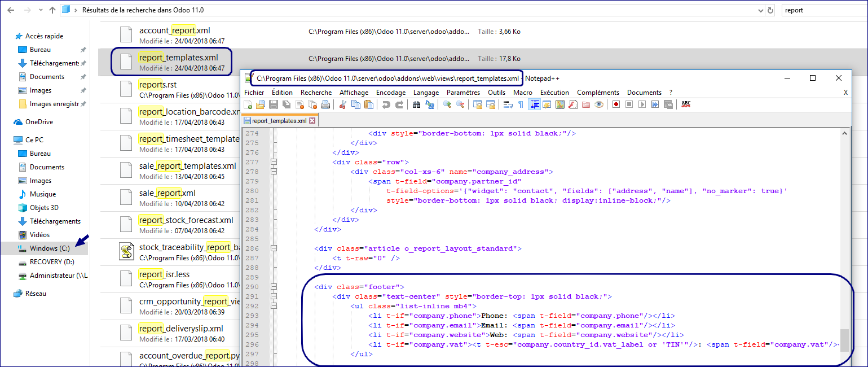Toggle synchronized horizontal scrolling icon

(x=491, y=104)
